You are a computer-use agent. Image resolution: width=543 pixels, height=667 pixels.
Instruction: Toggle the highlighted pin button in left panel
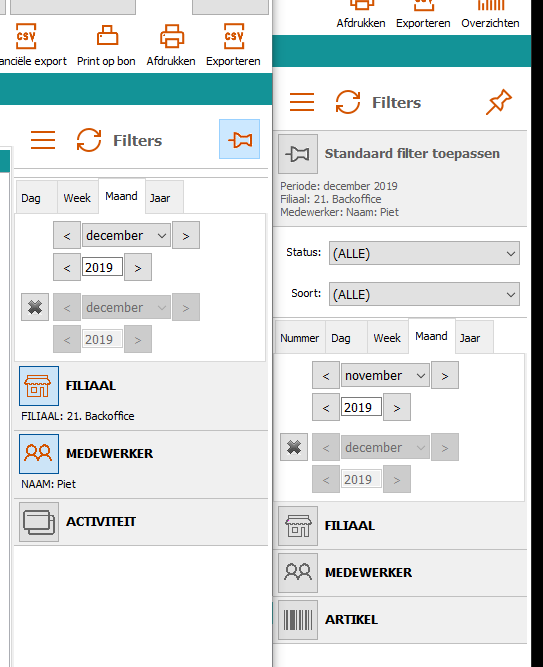pyautogui.click(x=240, y=139)
